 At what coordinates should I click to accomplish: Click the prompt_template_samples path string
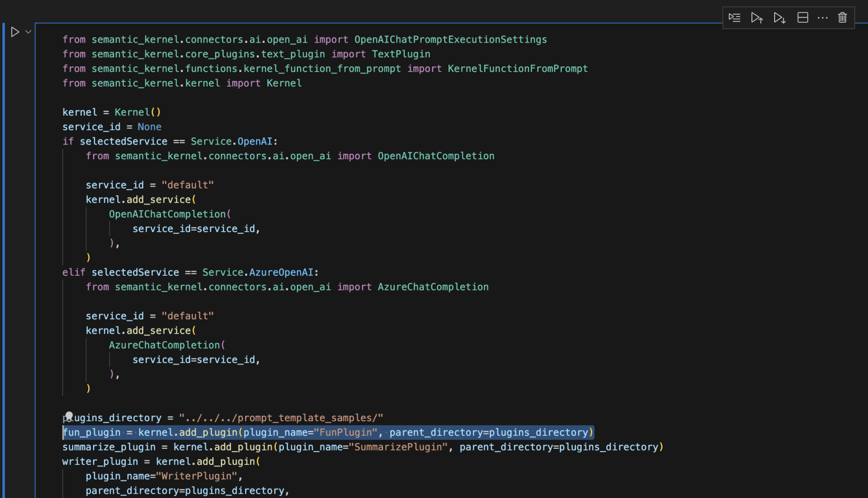(281, 418)
